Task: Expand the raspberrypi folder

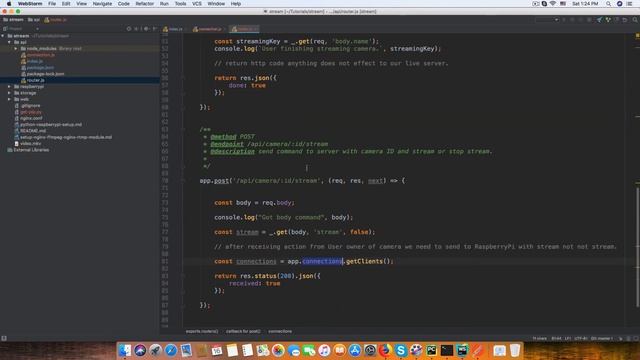Action: (x=9, y=87)
